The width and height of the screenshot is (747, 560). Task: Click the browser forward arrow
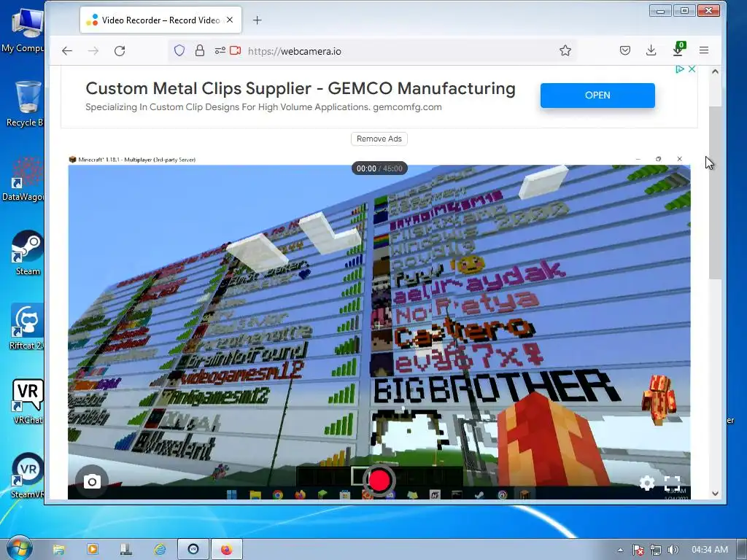(93, 51)
